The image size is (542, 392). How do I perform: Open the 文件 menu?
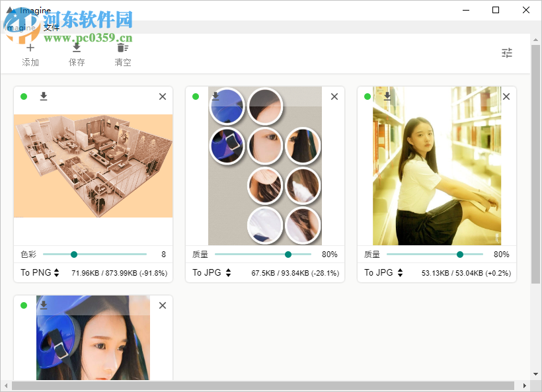(x=52, y=28)
